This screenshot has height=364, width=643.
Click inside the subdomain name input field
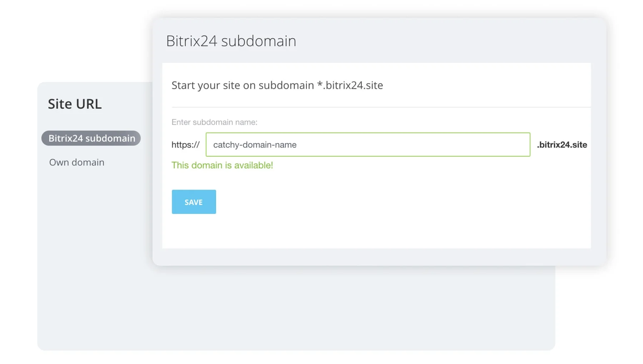(x=368, y=145)
